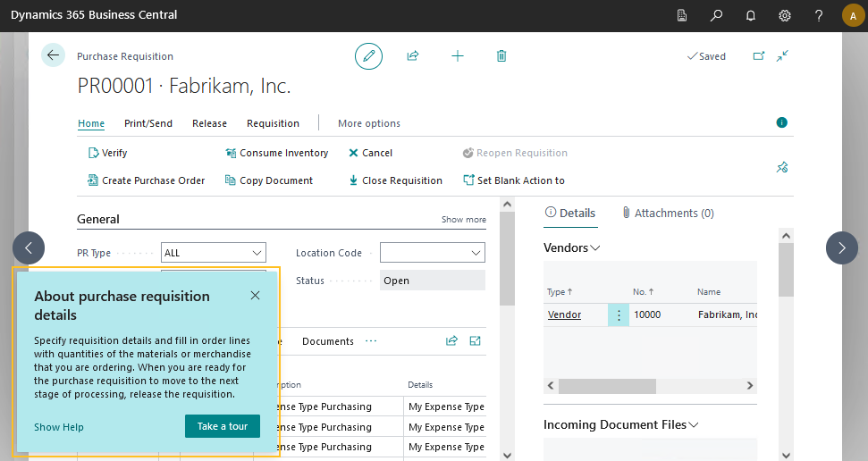
Task: Click the plus icon to create new
Action: point(458,56)
